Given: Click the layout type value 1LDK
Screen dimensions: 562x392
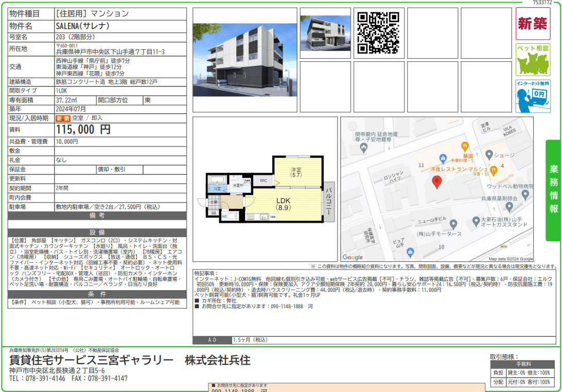Looking at the screenshot, I should click(61, 91).
